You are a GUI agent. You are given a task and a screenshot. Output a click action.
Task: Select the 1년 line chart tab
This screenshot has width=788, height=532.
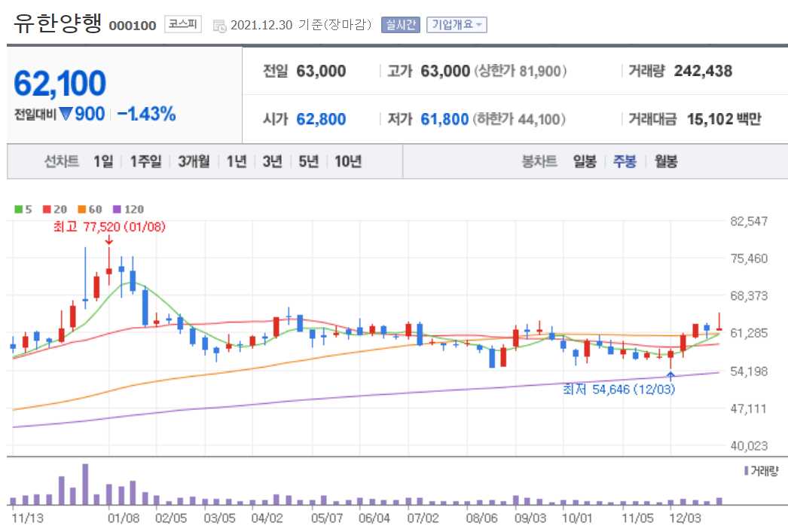[237, 161]
